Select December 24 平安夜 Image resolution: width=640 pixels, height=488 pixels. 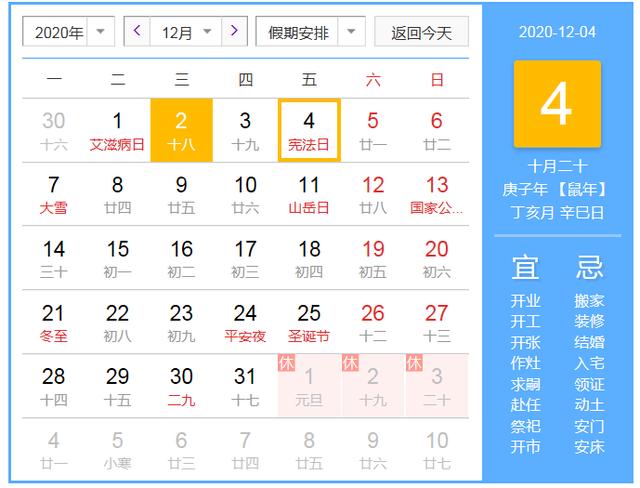point(245,322)
